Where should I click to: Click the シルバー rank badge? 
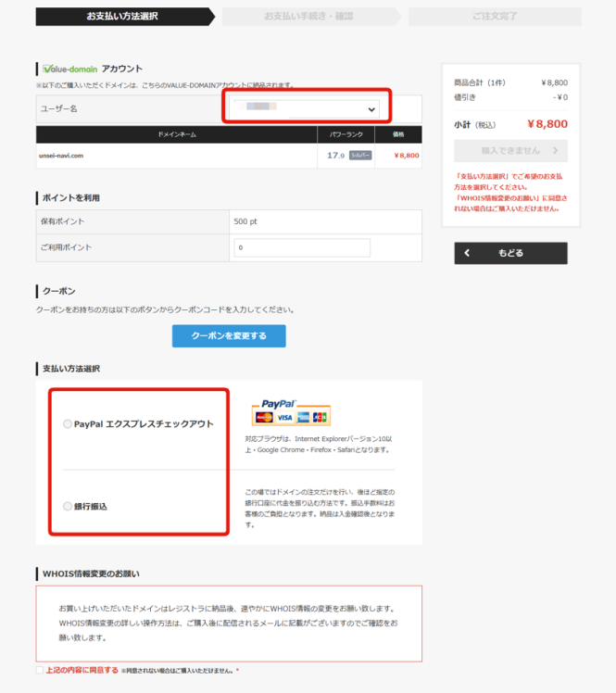[360, 156]
